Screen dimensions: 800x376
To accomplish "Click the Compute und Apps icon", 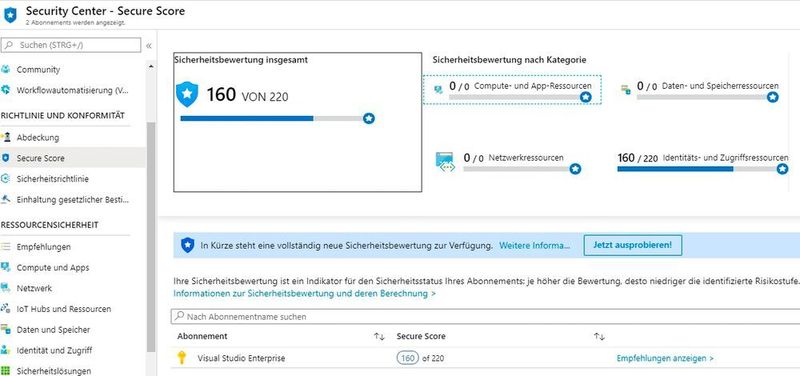I will (x=6, y=267).
